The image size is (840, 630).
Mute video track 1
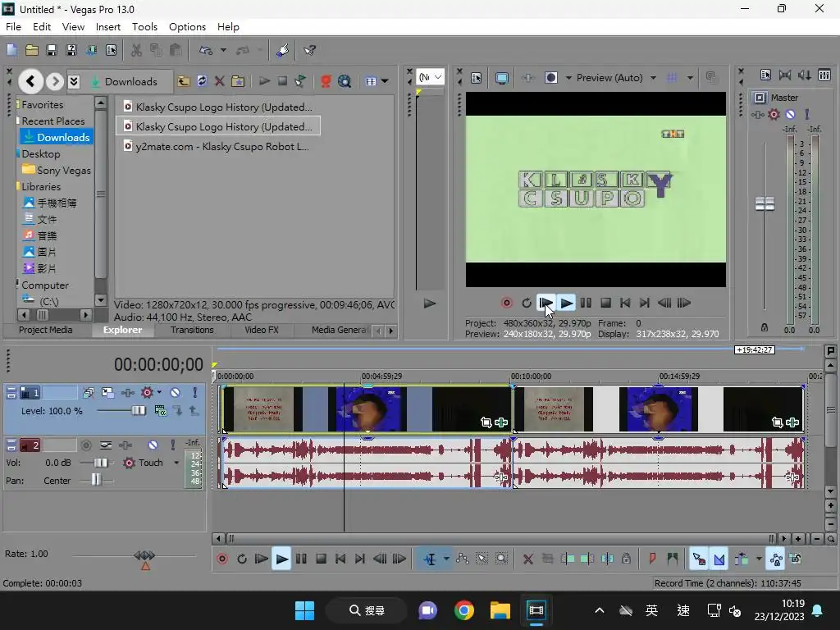click(x=176, y=393)
